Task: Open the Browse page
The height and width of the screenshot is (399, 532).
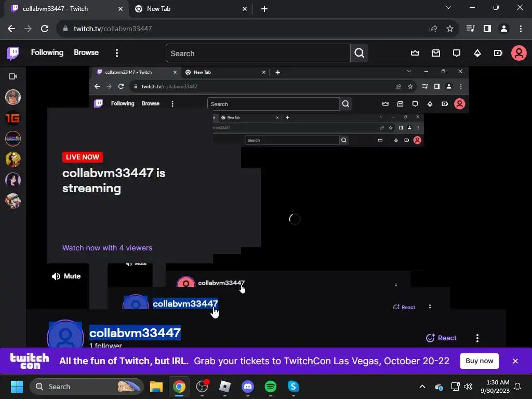Action: tap(86, 52)
